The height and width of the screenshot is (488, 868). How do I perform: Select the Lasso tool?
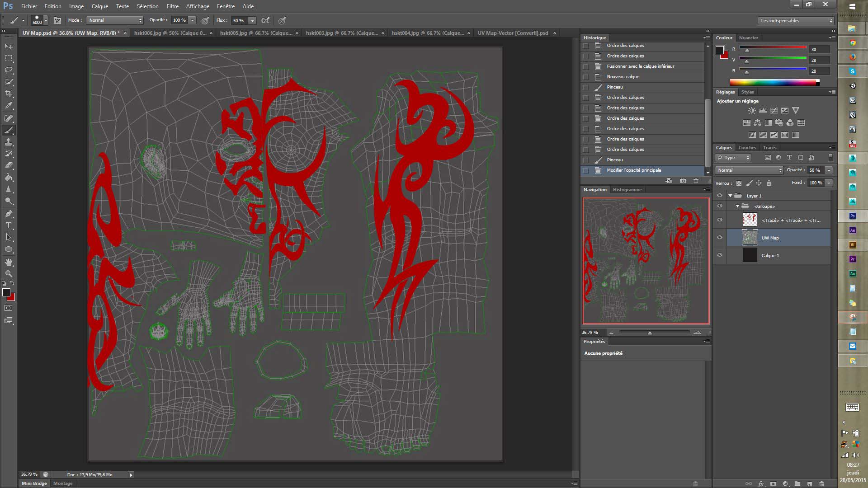tap(9, 70)
